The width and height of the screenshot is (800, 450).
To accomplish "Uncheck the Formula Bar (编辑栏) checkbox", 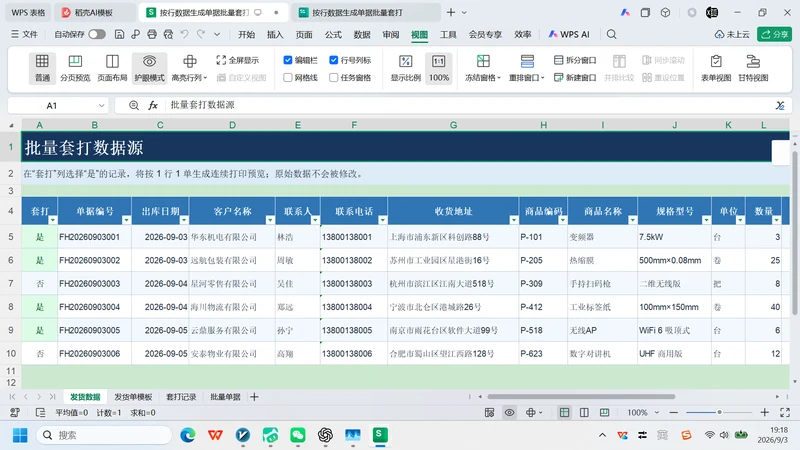I will [288, 60].
